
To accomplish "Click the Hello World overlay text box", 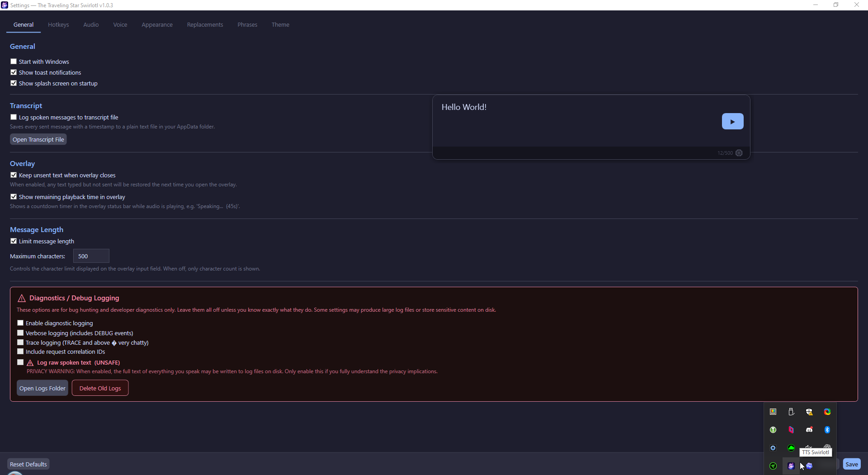I will (x=578, y=121).
